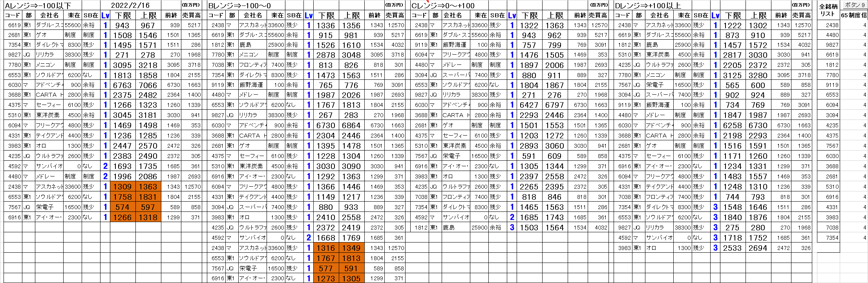Select the SB在 header in B range
The height and width of the screenshot is (283, 868).
pyautogui.click(x=294, y=15)
